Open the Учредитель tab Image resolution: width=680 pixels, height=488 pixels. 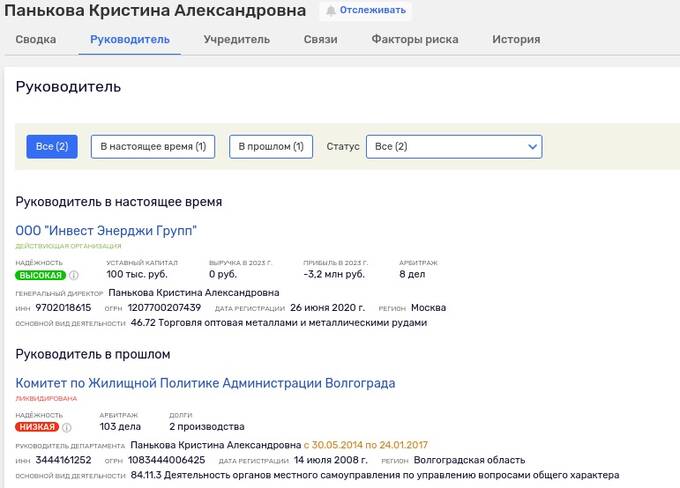point(236,40)
